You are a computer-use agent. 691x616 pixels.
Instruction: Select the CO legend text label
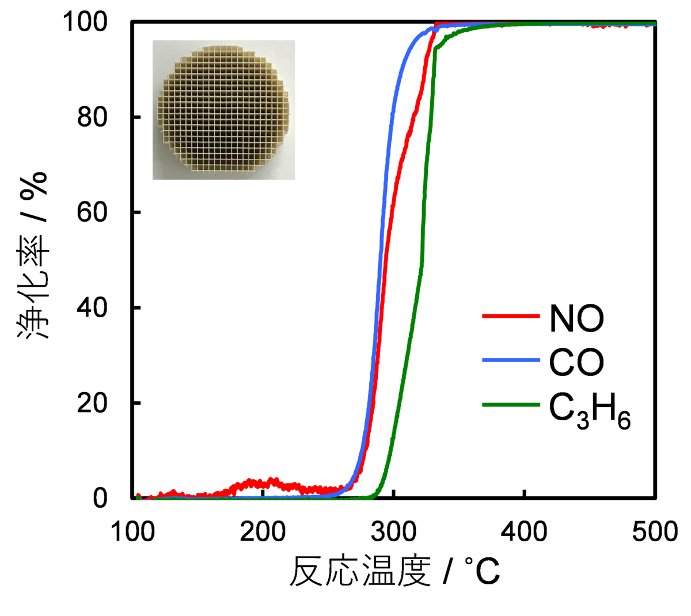(576, 362)
